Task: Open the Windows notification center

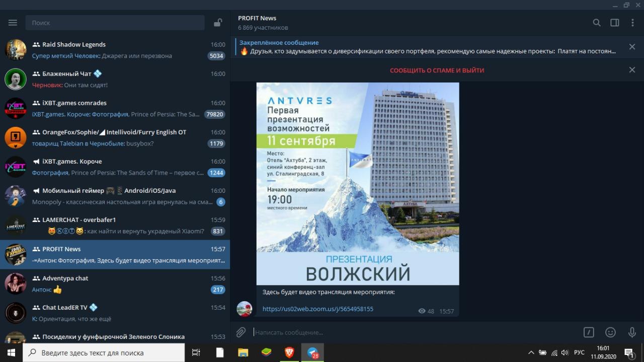Action: [x=628, y=352]
